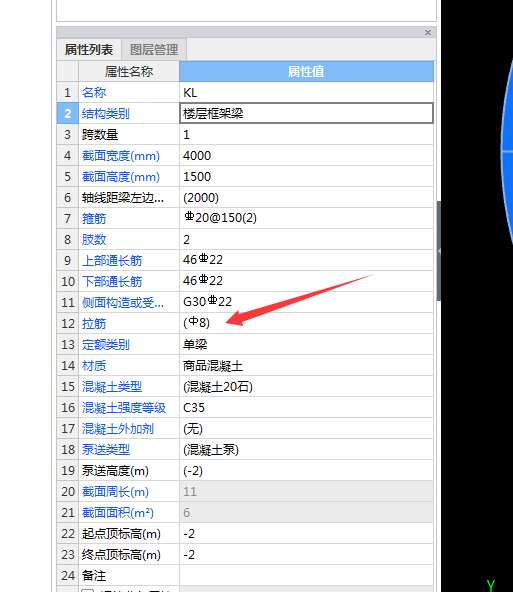
Task: Click the 结构类别 property name
Action: pyautogui.click(x=106, y=114)
